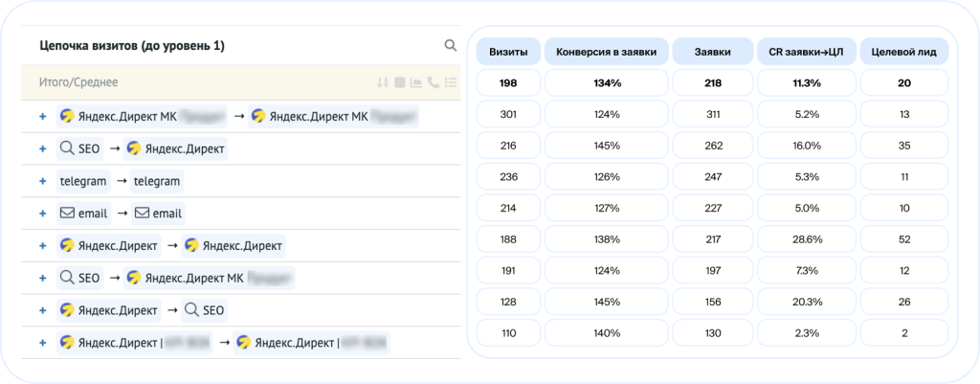Viewport: 980px width, 384px height.
Task: Click the Итого/Среднее totals row label
Action: pyautogui.click(x=79, y=82)
